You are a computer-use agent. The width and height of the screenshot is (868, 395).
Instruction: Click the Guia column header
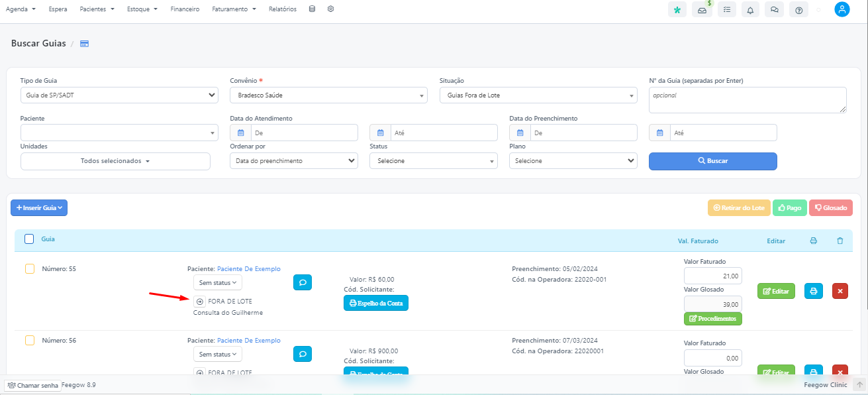(x=48, y=239)
